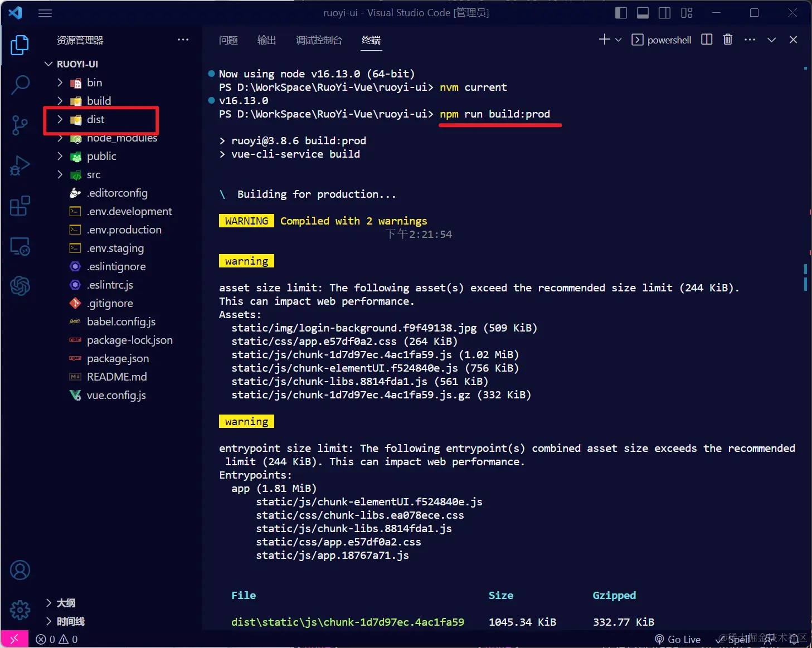This screenshot has width=812, height=648.
Task: Open the .eslintignore file
Action: pos(116,266)
